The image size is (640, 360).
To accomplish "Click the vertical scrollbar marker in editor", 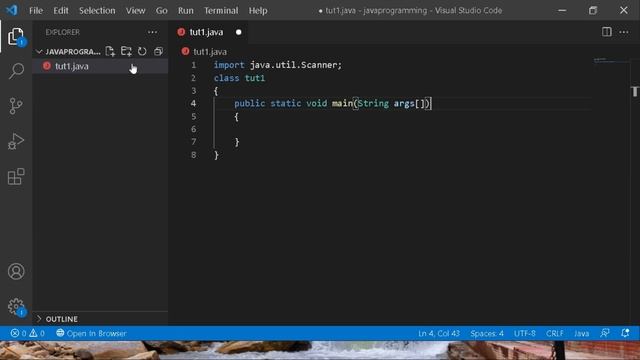I will (x=635, y=91).
